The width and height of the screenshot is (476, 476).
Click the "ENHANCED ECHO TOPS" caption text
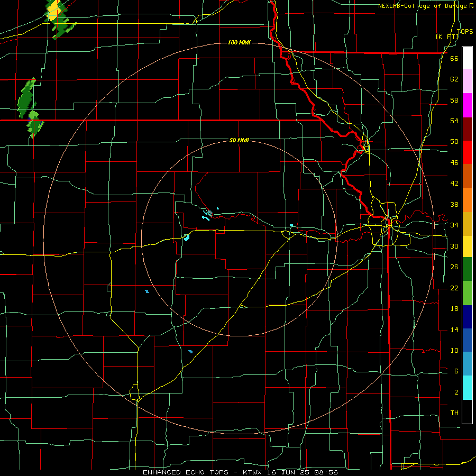point(186,472)
